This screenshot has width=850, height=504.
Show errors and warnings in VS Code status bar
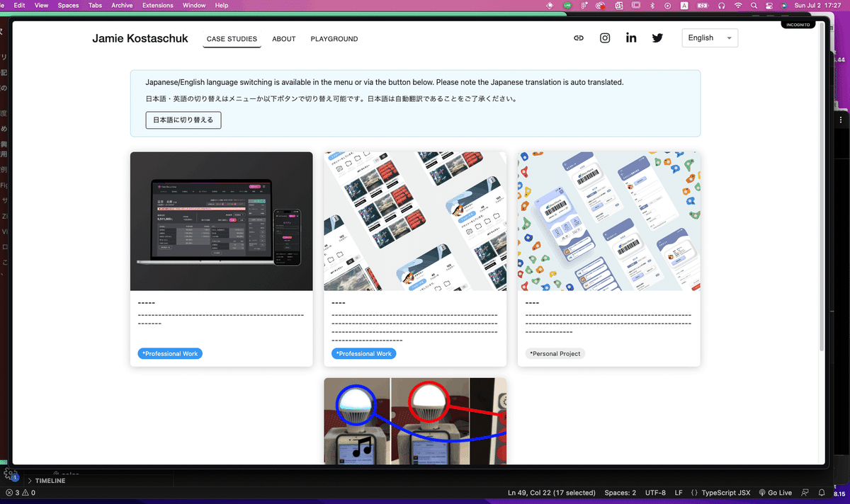tap(21, 493)
